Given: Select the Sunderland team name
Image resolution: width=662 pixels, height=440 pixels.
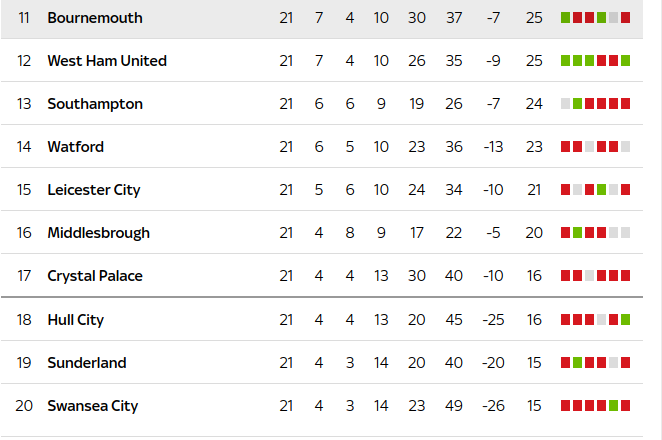Looking at the screenshot, I should [x=87, y=363].
